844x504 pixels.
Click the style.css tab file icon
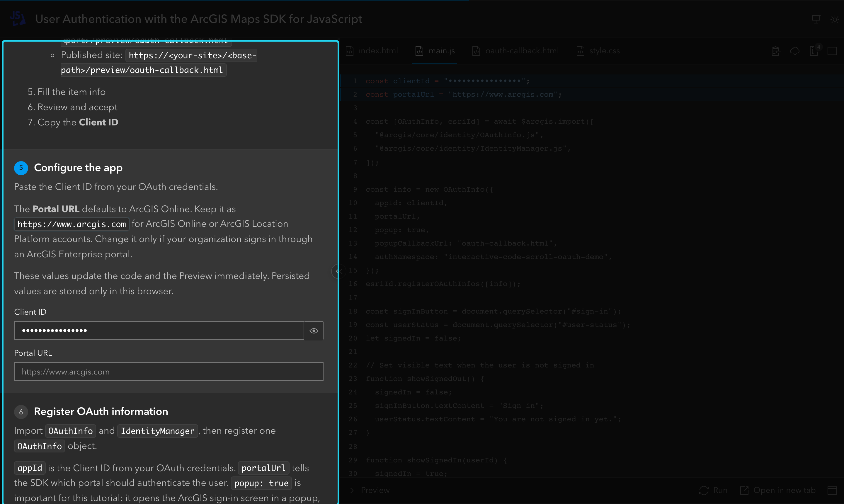pyautogui.click(x=581, y=51)
